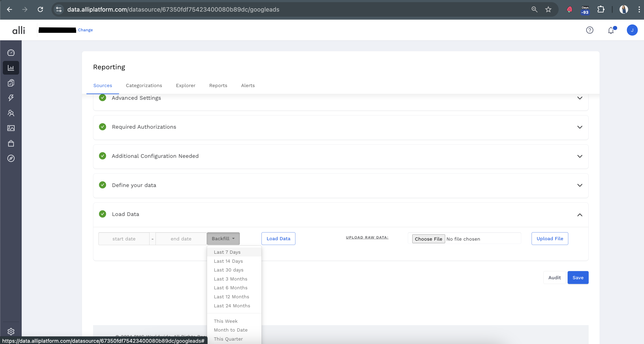Click the start date input field
This screenshot has height=344, width=644.
pyautogui.click(x=124, y=239)
